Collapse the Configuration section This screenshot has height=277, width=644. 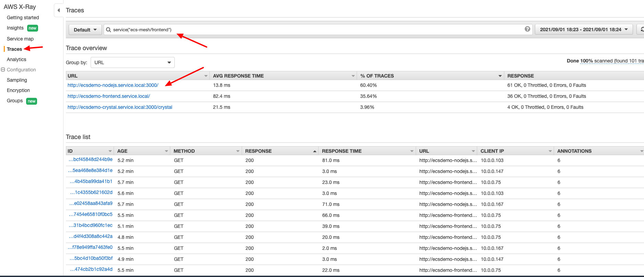point(3,70)
